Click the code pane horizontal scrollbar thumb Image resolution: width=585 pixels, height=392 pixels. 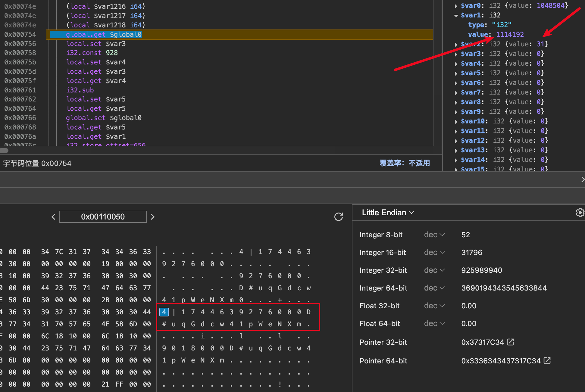click(4, 151)
